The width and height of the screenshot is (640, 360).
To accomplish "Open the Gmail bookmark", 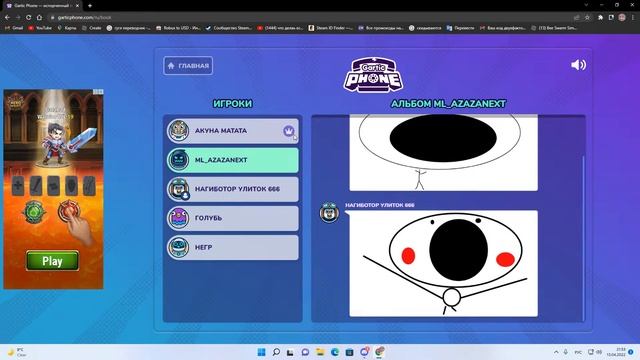I will point(14,28).
